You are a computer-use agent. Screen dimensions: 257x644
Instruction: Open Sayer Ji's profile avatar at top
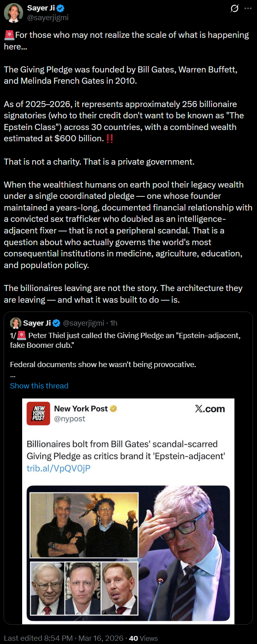pyautogui.click(x=13, y=13)
